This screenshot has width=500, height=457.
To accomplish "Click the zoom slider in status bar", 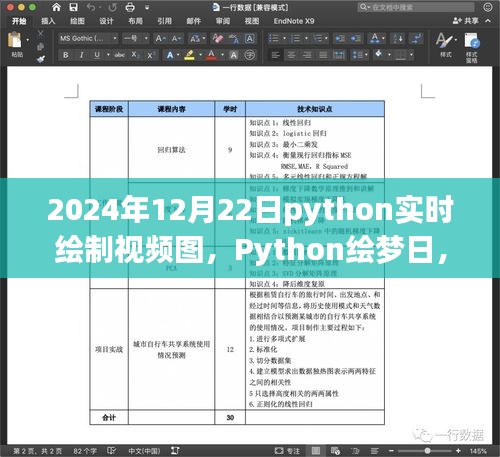I will click(427, 451).
